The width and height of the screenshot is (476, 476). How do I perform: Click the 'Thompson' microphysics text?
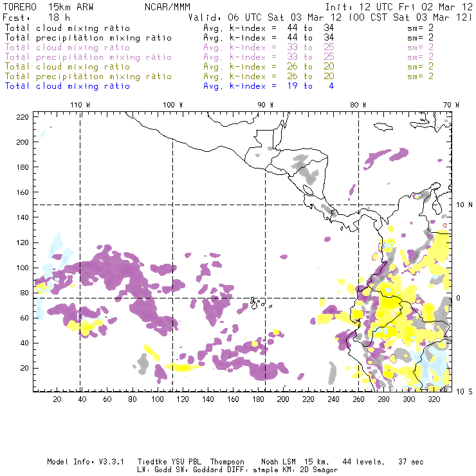pos(227,462)
